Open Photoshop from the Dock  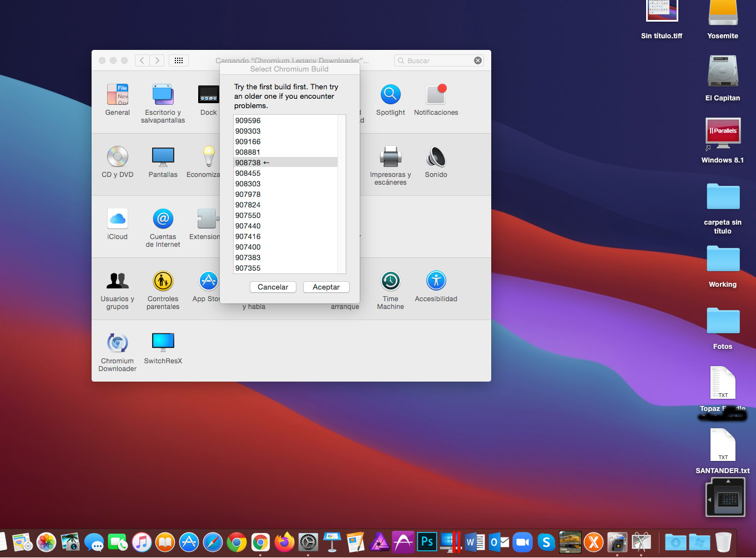click(x=427, y=541)
